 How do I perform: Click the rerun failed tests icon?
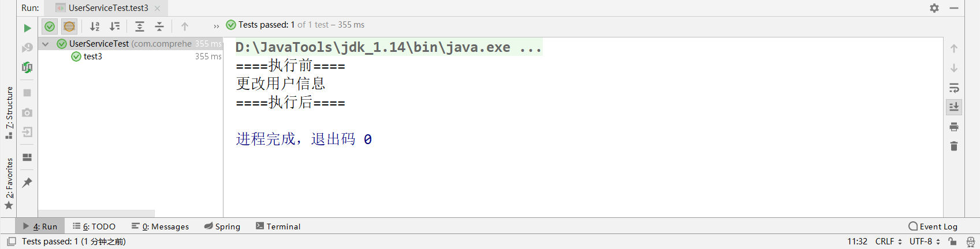(27, 48)
